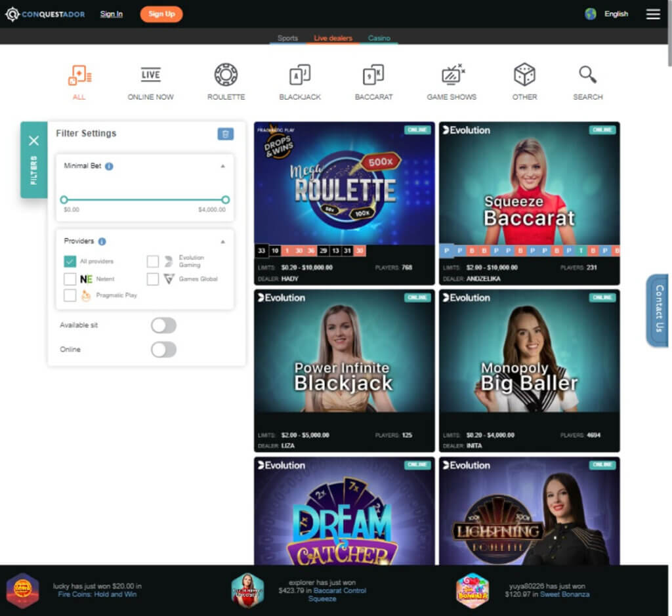This screenshot has height=616, width=672.
Task: Click the Sign In link
Action: (112, 14)
